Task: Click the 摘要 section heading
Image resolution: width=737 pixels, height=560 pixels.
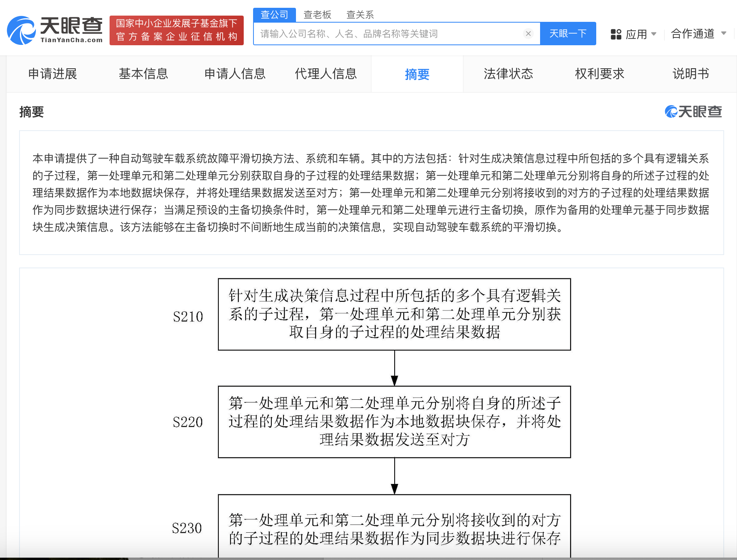Action: (32, 112)
